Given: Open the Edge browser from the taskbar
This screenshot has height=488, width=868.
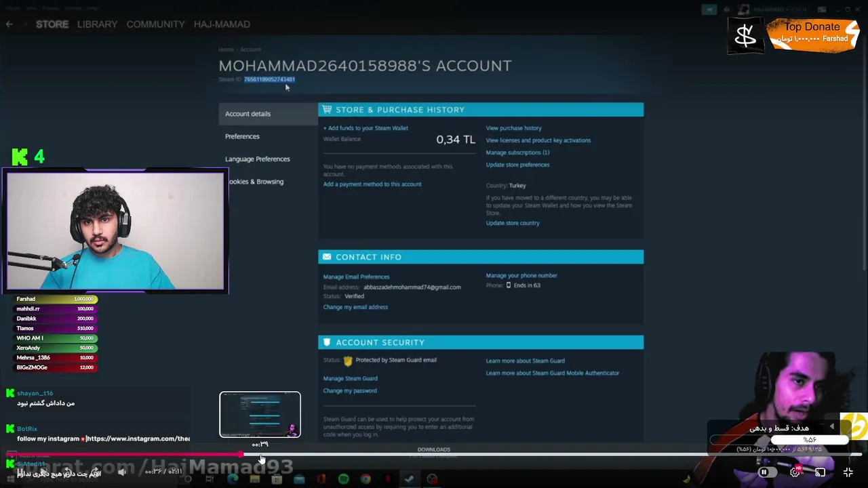Looking at the screenshot, I should click(233, 479).
